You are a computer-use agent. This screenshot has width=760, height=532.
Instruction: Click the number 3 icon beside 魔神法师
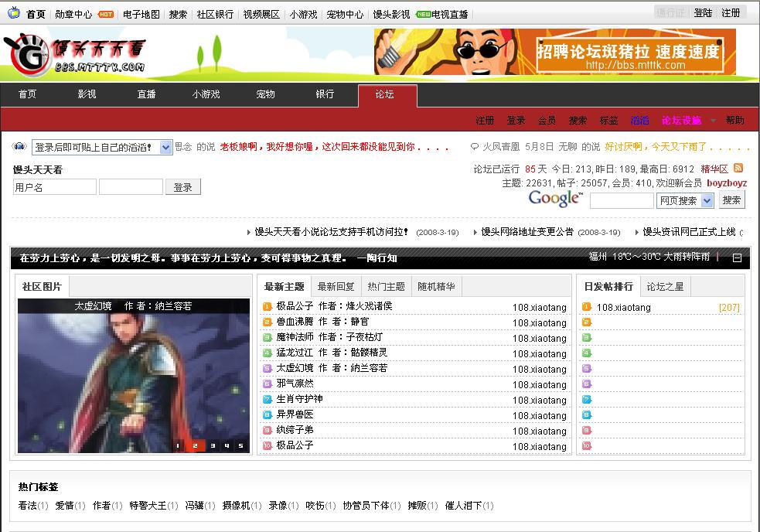tap(267, 338)
